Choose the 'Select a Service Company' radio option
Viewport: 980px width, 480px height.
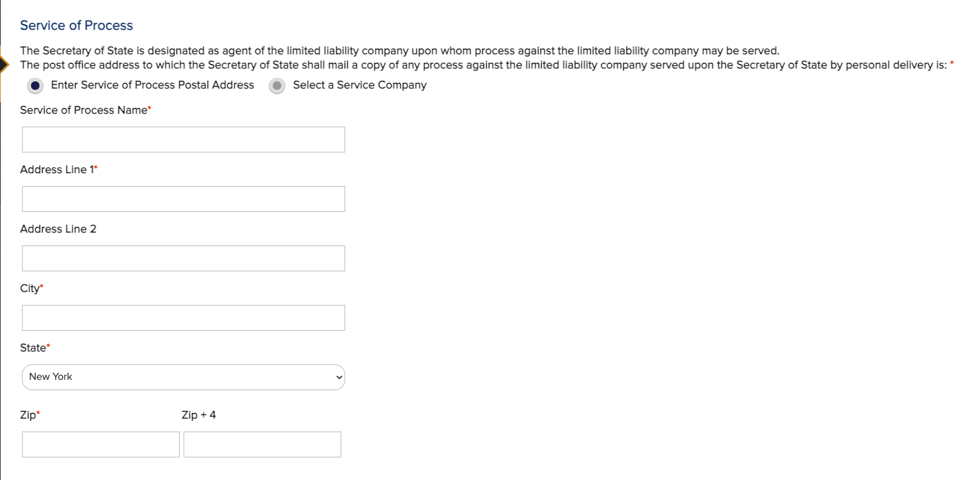pyautogui.click(x=277, y=86)
